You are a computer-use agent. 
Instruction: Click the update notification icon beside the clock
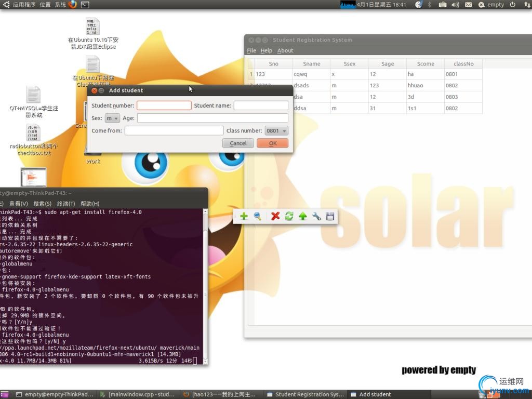click(419, 4)
